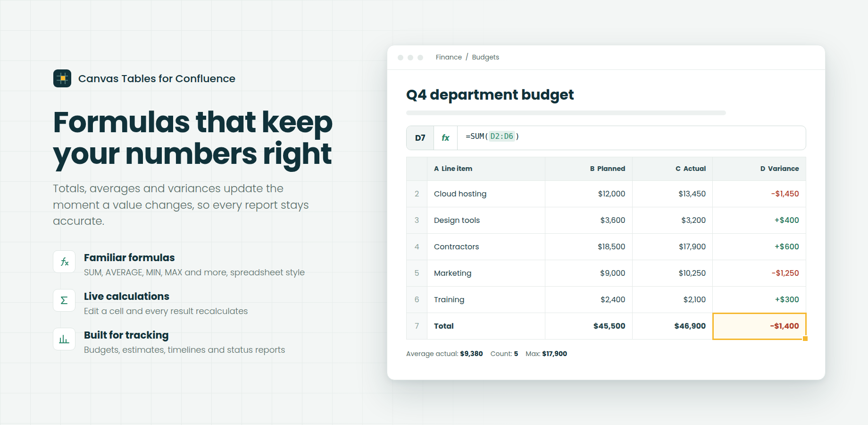Click the Contractors cell
868x425 pixels.
click(486, 246)
